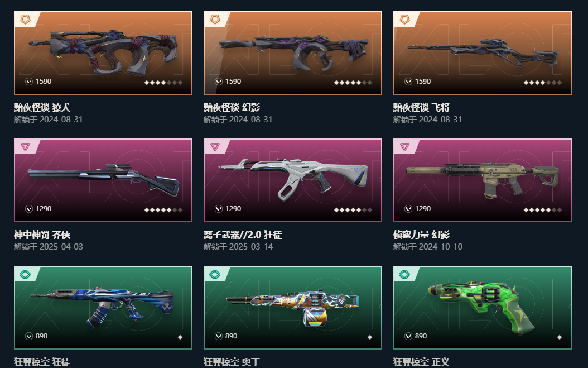Click the pink triangle tier badge on 侦察力量 幻影

(404, 146)
